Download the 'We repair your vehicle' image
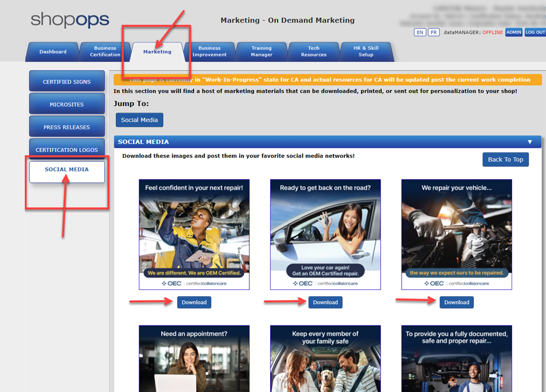546x392 pixels. click(456, 302)
